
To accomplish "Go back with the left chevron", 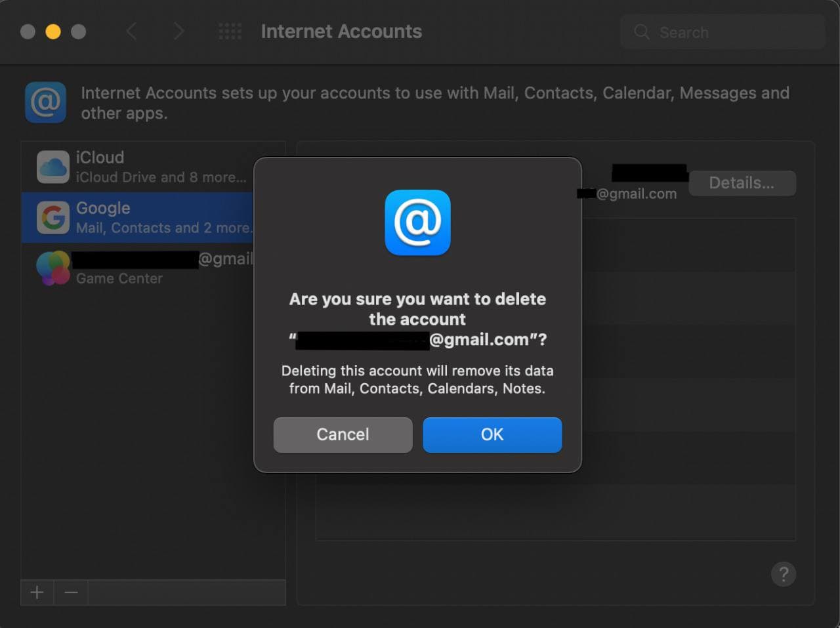I will pyautogui.click(x=131, y=31).
